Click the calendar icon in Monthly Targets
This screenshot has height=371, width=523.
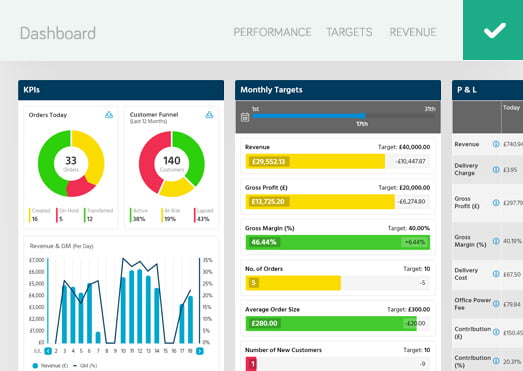point(245,117)
